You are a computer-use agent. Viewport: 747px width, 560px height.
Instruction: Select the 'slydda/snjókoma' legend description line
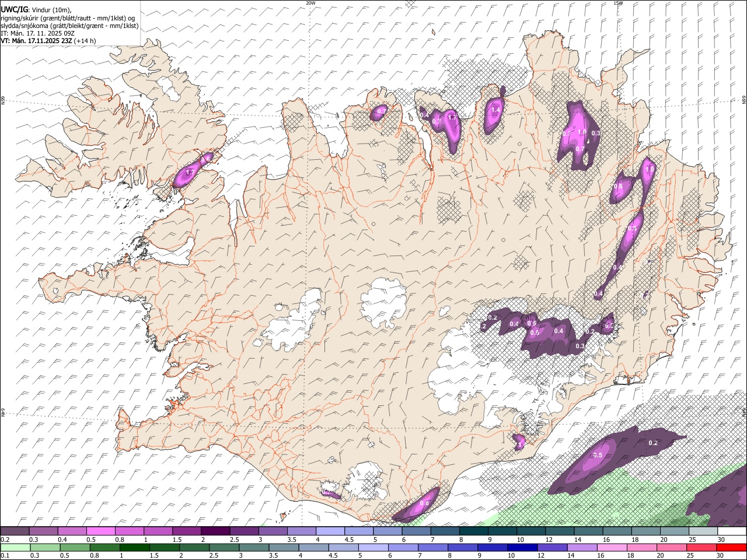click(x=69, y=26)
